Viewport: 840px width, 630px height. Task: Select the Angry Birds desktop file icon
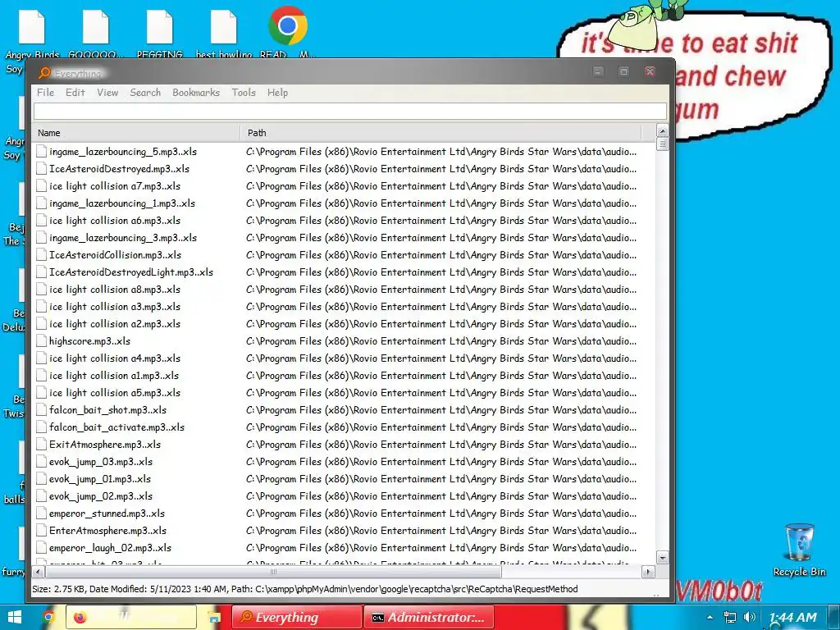32,28
